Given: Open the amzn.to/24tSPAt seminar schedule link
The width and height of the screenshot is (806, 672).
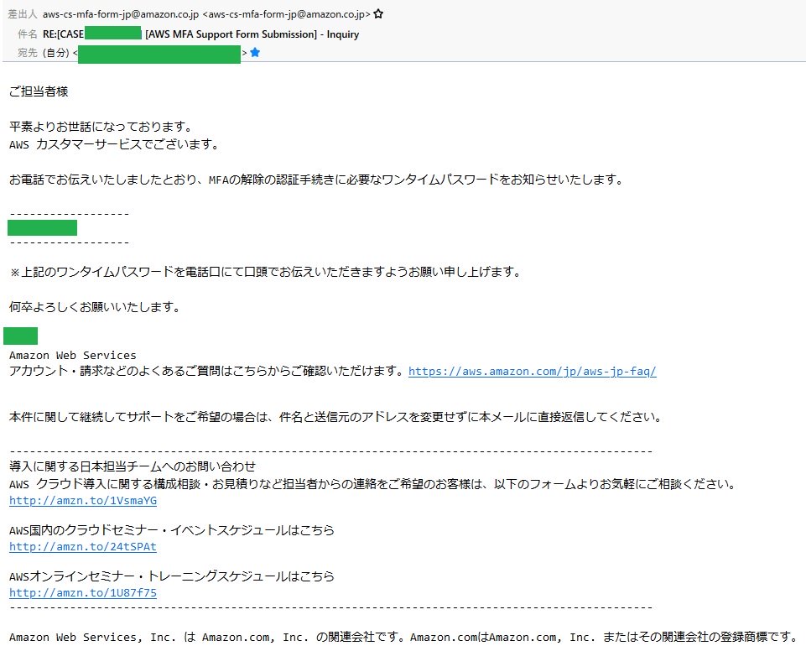Looking at the screenshot, I should click(83, 546).
